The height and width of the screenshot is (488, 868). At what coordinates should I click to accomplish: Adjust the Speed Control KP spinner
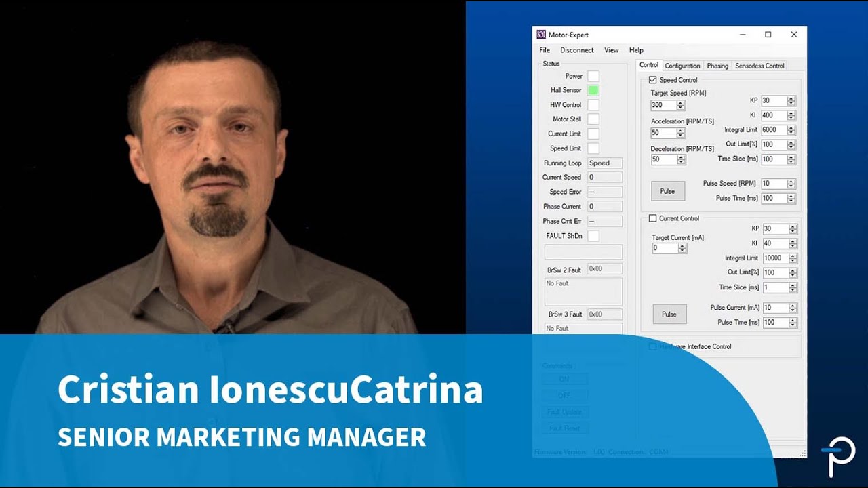[791, 100]
